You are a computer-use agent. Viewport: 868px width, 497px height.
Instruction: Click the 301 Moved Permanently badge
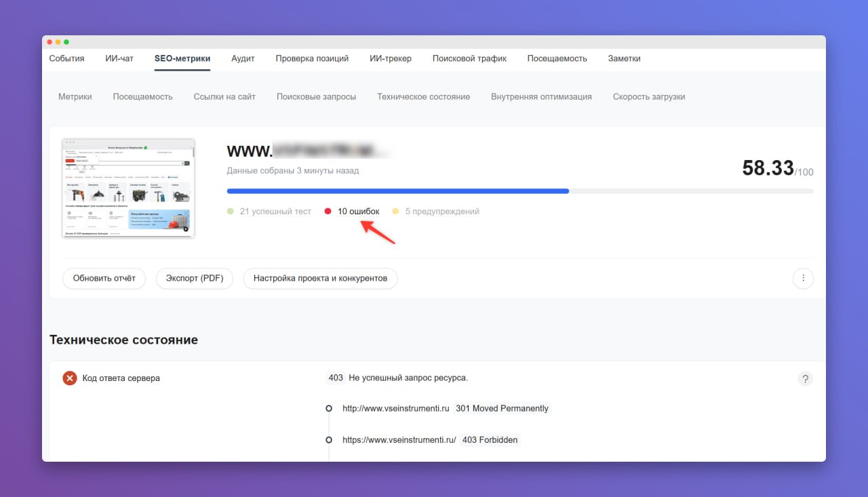[x=502, y=409]
